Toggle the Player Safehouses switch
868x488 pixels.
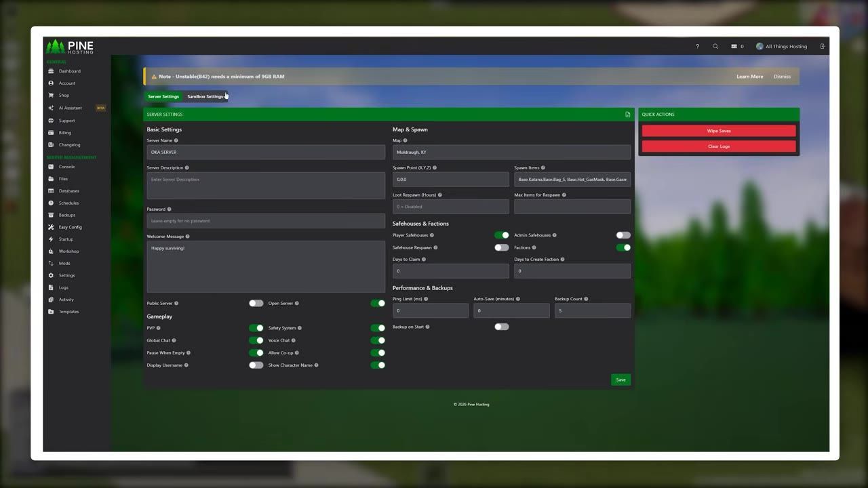[502, 235]
